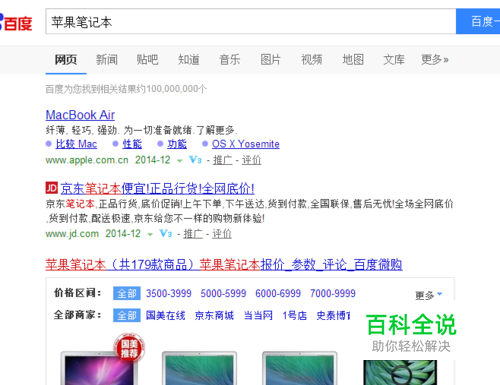Switch to the 图片 tab
This screenshot has width=500, height=385.
270,60
